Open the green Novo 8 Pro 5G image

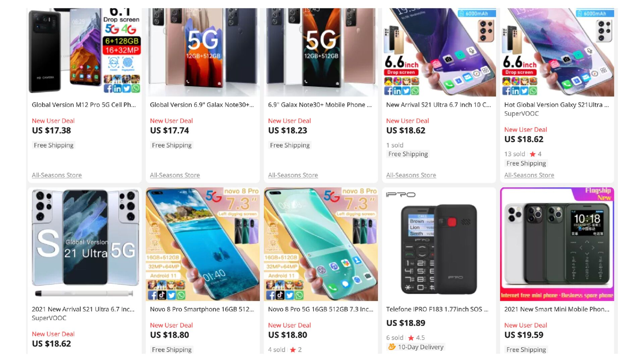coord(321,244)
